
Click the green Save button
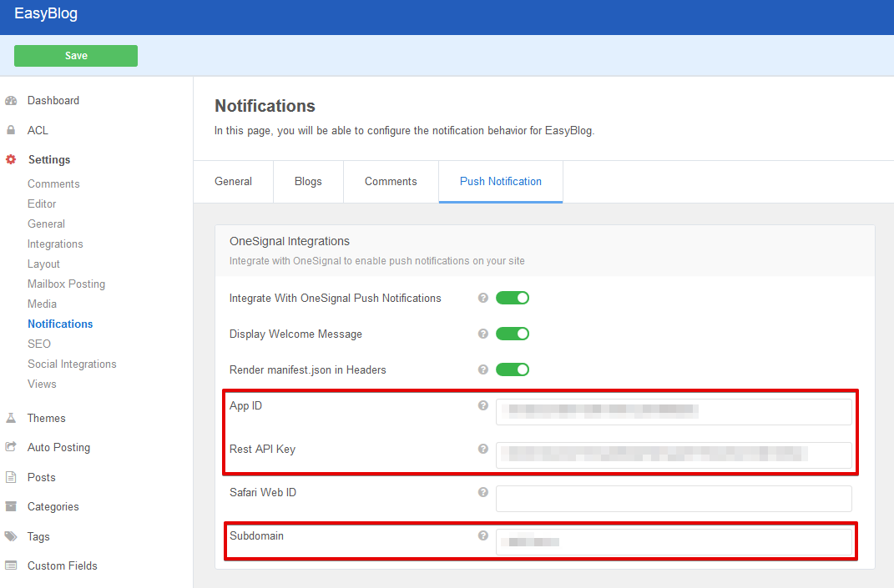pos(76,56)
